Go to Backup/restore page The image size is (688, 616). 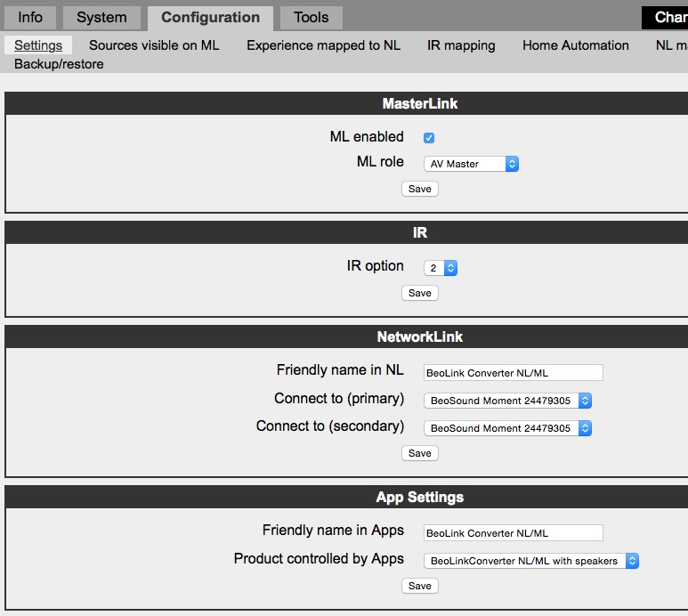click(x=59, y=64)
